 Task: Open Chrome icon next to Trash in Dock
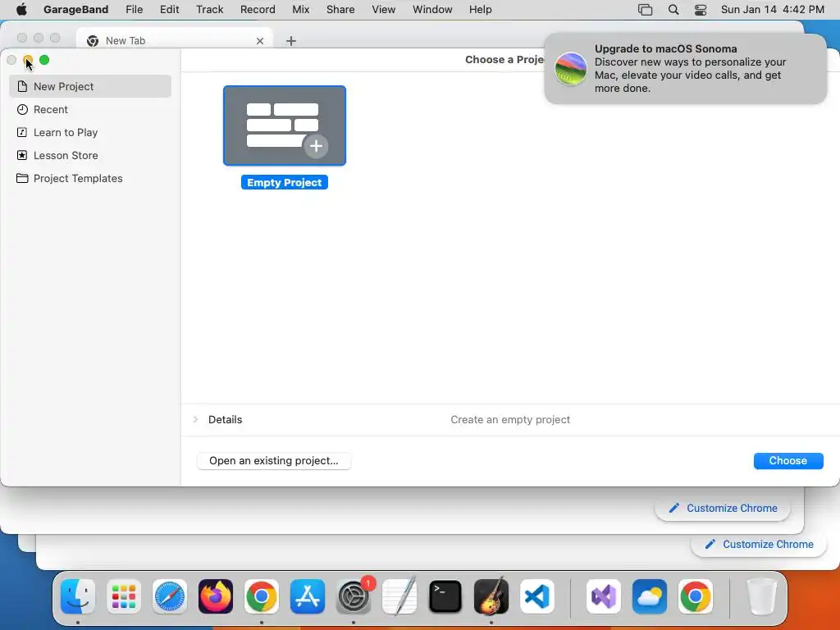pos(696,596)
